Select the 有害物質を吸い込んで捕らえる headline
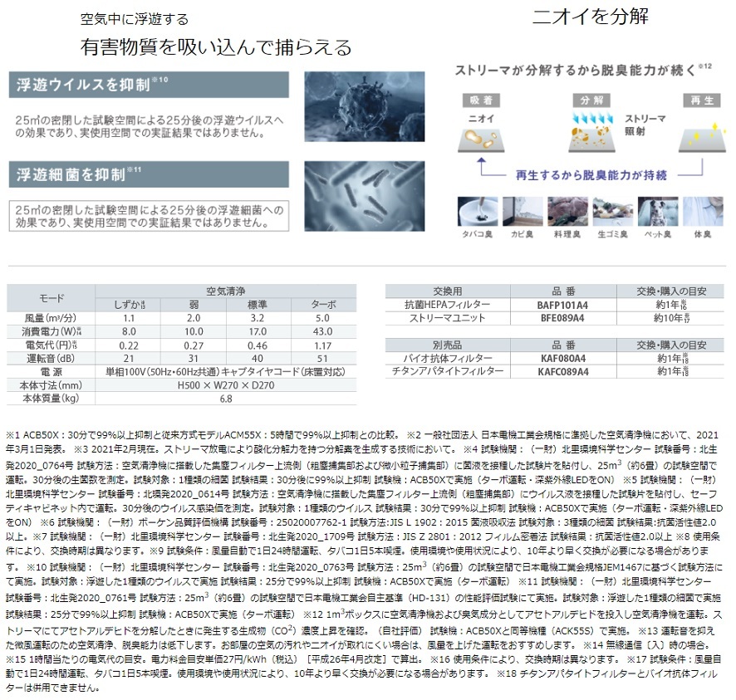The width and height of the screenshot is (736, 700). click(216, 47)
